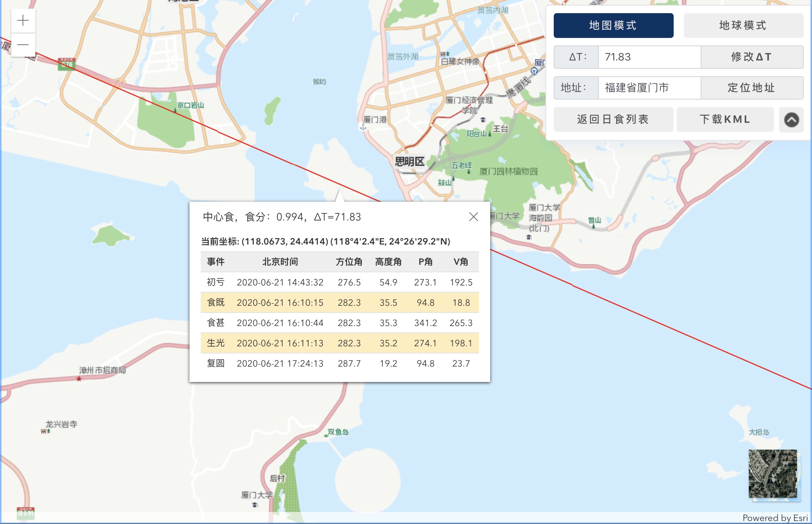Click the 龙兴岩寺 temple label

point(61,424)
